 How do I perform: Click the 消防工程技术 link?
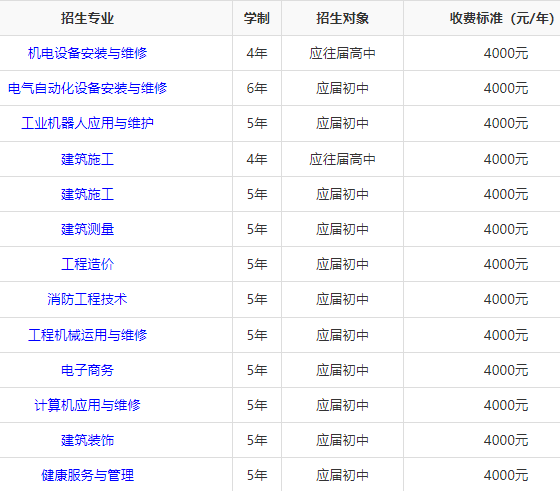click(88, 299)
